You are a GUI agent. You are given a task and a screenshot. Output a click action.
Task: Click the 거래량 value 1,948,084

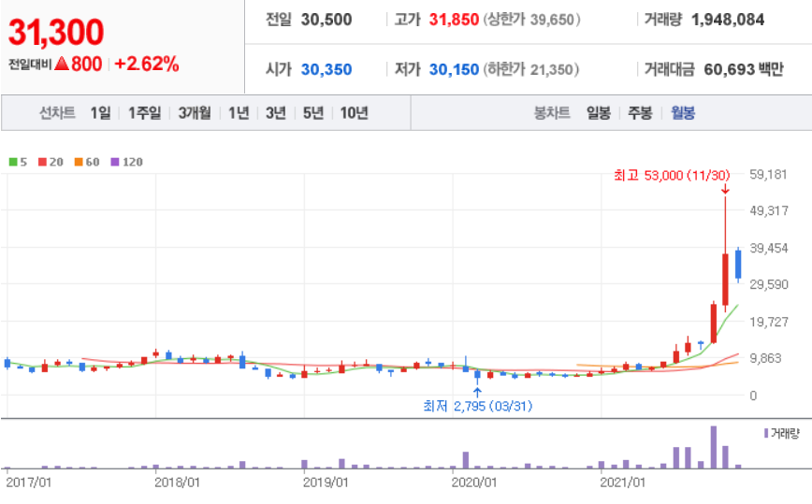(728, 20)
